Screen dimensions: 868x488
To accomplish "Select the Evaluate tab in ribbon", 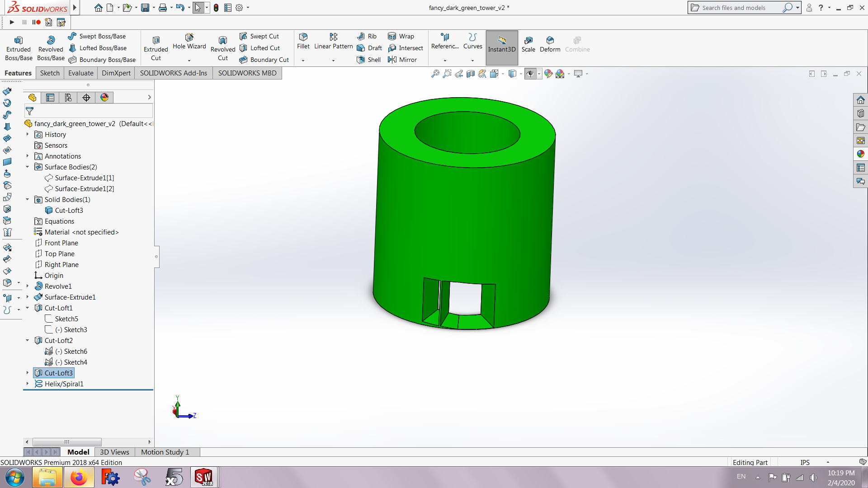I will (x=80, y=73).
